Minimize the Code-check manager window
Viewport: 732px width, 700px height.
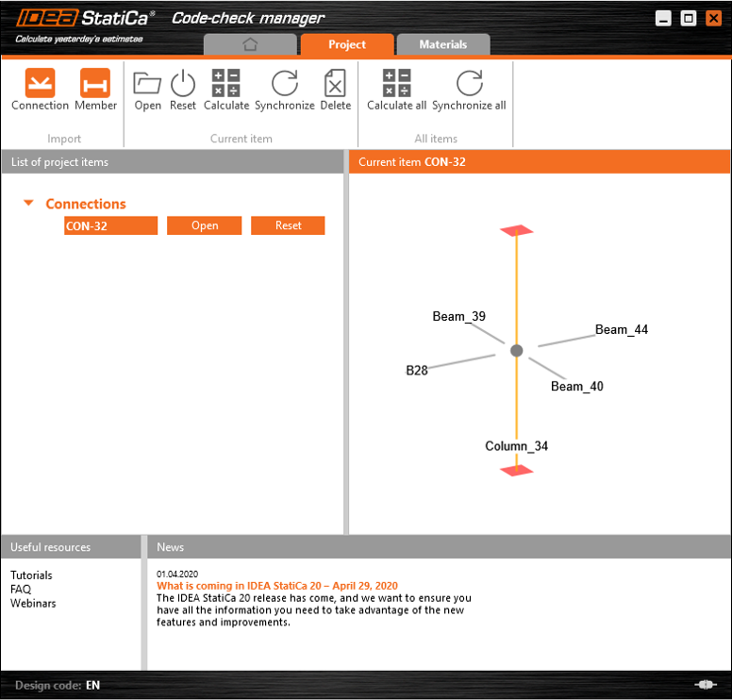pos(663,18)
